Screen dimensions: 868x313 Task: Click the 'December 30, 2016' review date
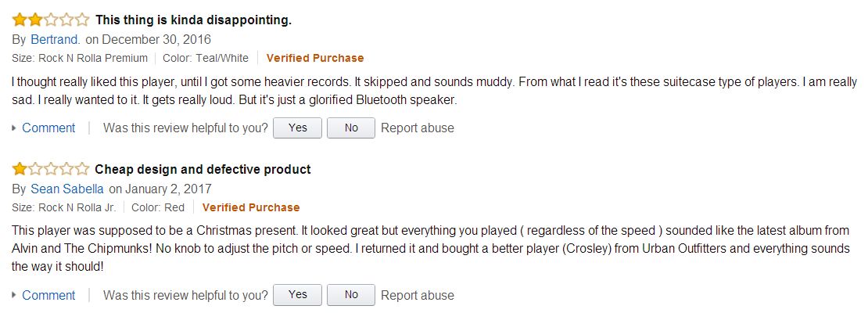point(156,39)
